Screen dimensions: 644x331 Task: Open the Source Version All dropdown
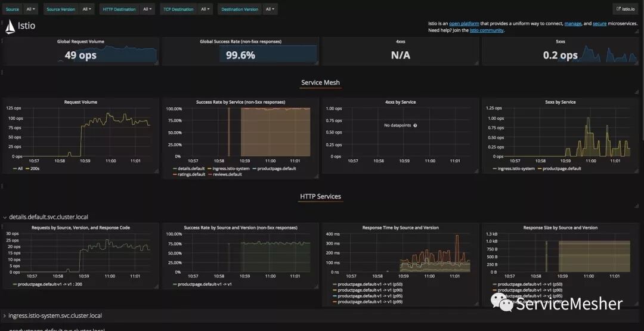[x=86, y=9]
